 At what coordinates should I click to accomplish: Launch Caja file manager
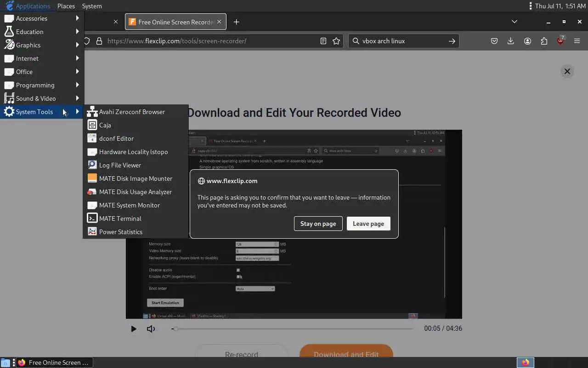(136, 125)
